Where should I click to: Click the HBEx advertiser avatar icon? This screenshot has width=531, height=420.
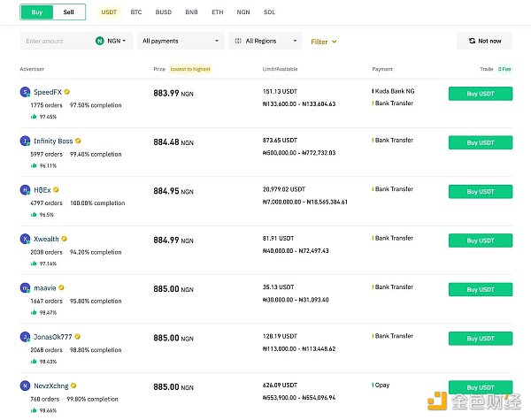25,189
